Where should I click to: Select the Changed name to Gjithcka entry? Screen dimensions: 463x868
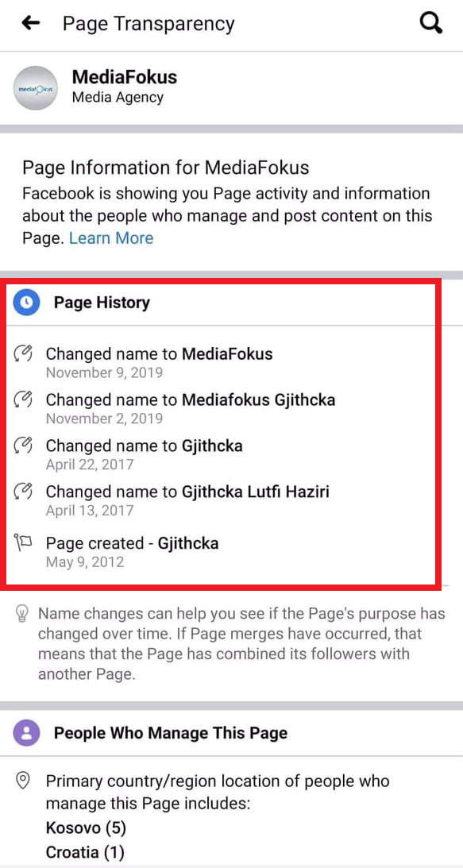click(x=144, y=453)
